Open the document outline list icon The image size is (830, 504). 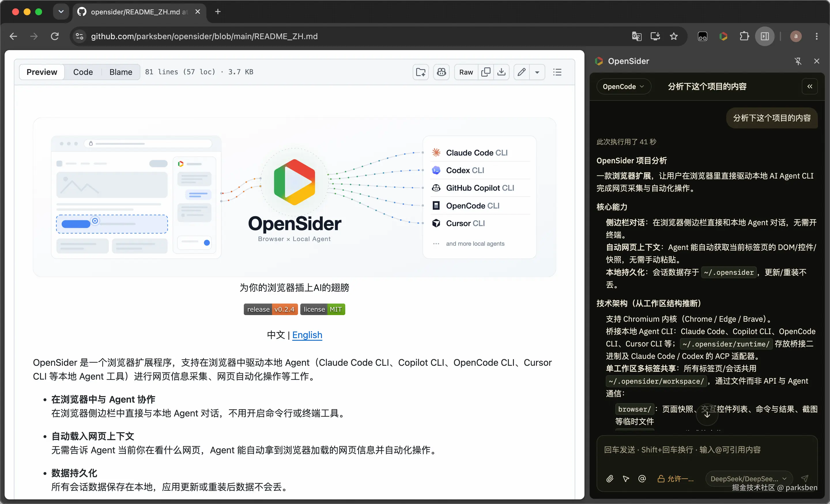coord(557,72)
